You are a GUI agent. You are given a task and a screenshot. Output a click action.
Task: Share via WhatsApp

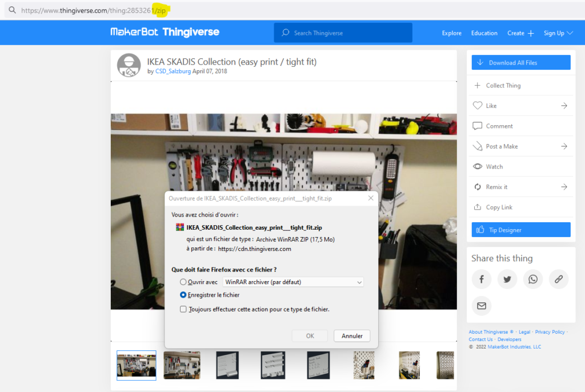point(533,279)
